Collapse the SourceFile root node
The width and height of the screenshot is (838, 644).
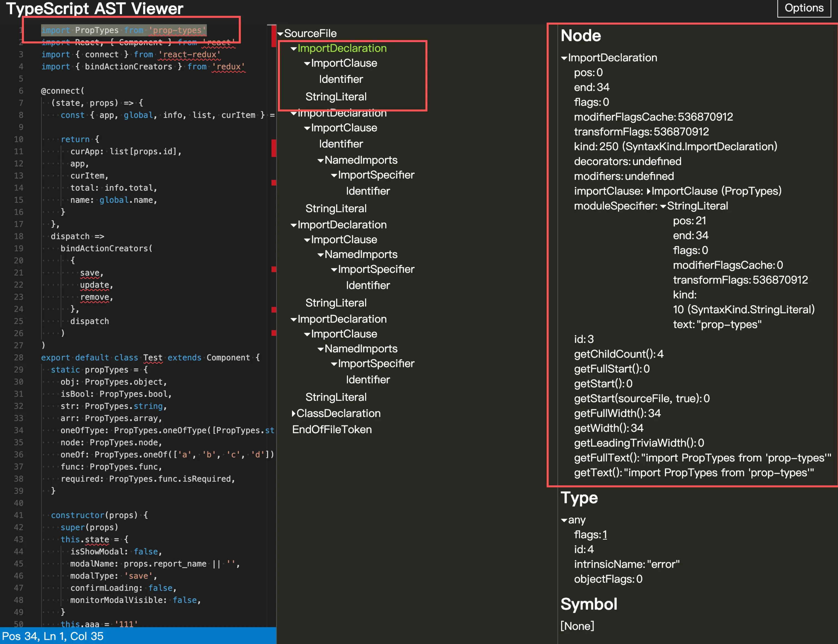click(280, 34)
